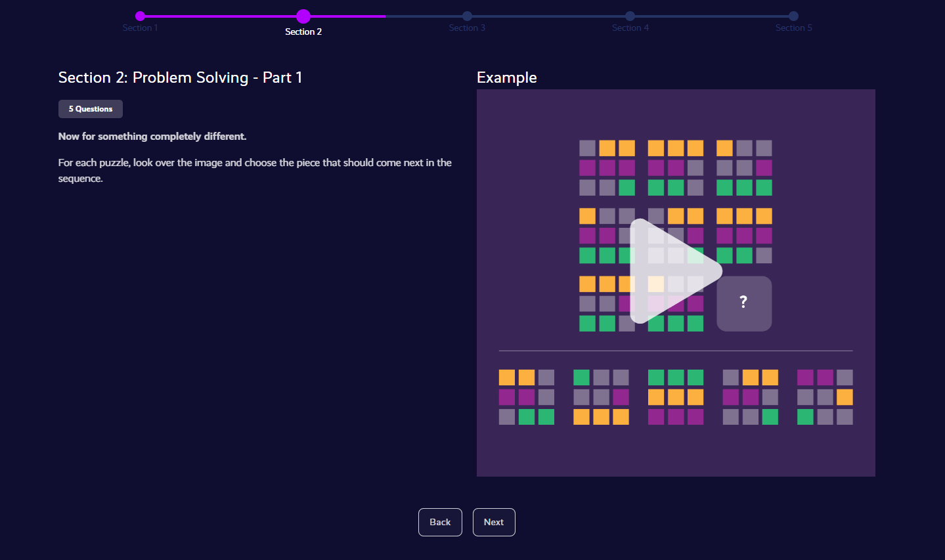Click the 5 Questions badge
945x560 pixels.
[x=90, y=109]
